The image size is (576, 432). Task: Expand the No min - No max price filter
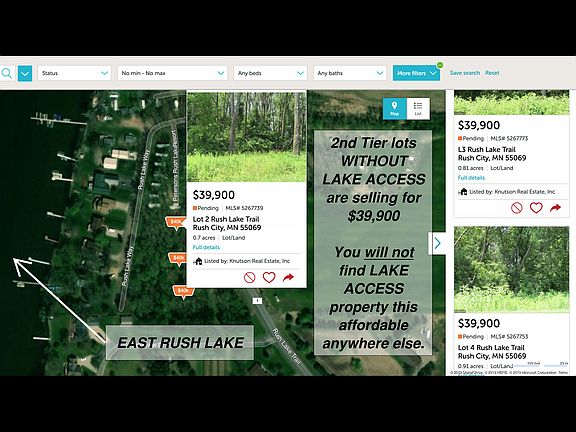(172, 73)
